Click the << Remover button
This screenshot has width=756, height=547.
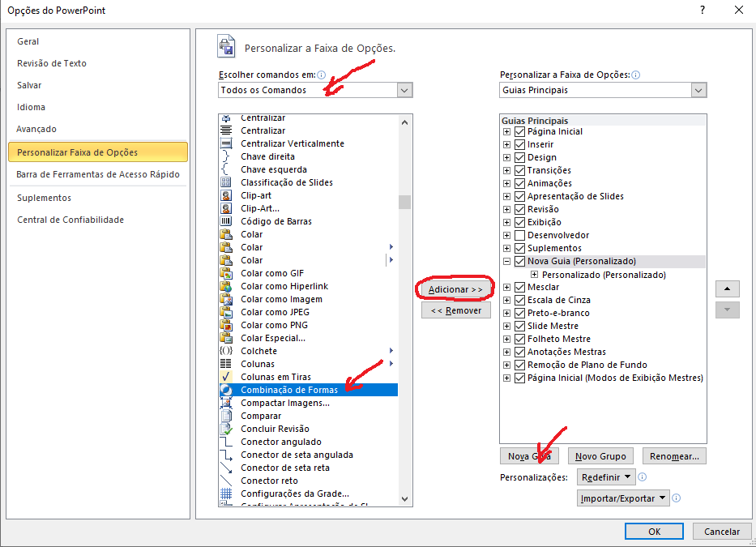pos(455,310)
